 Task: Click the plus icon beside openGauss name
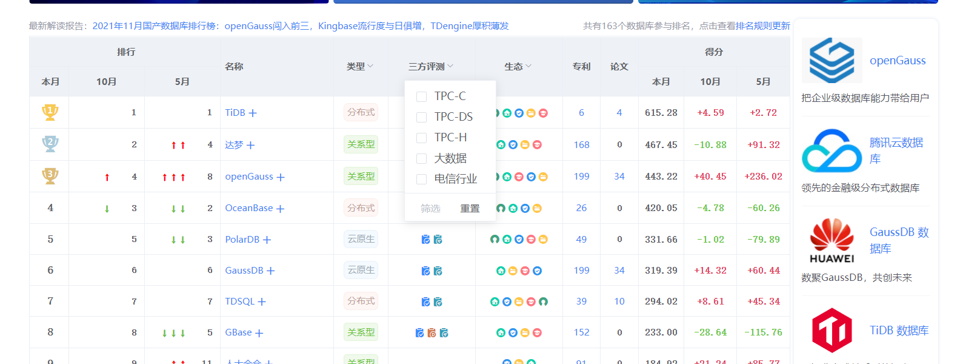(x=281, y=177)
